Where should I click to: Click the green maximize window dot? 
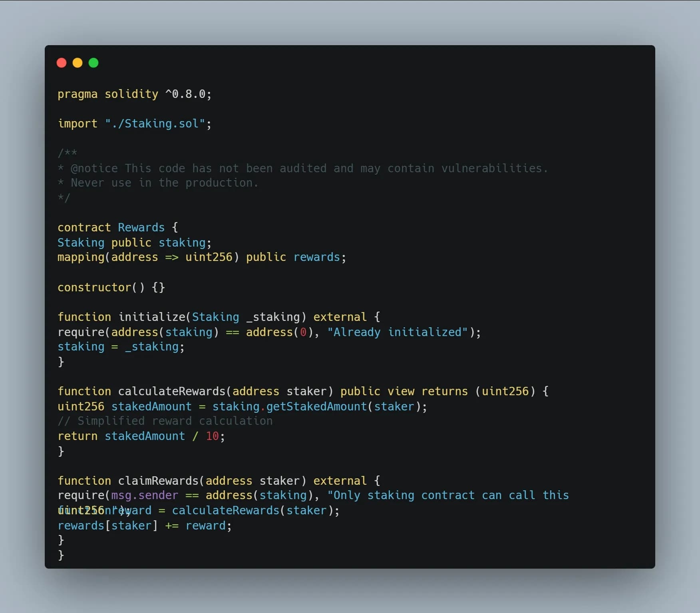point(93,63)
